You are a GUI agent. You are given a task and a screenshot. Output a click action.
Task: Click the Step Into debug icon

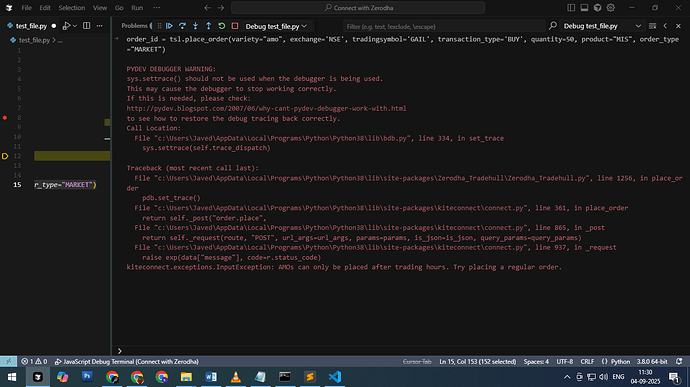195,26
